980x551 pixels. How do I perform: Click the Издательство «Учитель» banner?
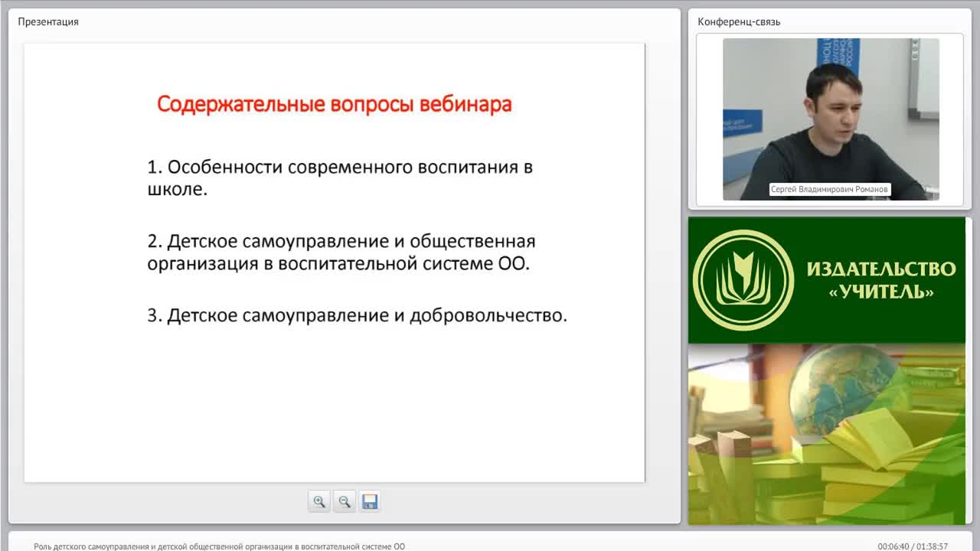coord(827,280)
